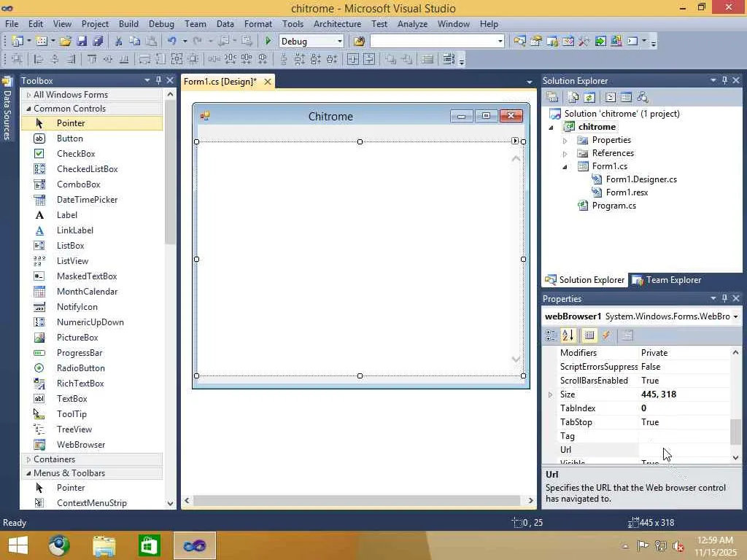Show Events lightning icon in Properties
Screen dimensions: 747x560
click(x=606, y=335)
